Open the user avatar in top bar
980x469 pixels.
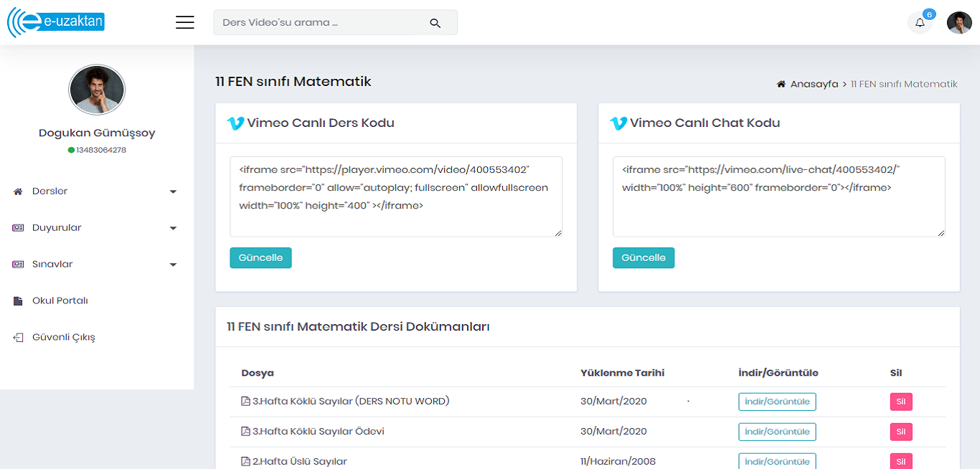959,23
